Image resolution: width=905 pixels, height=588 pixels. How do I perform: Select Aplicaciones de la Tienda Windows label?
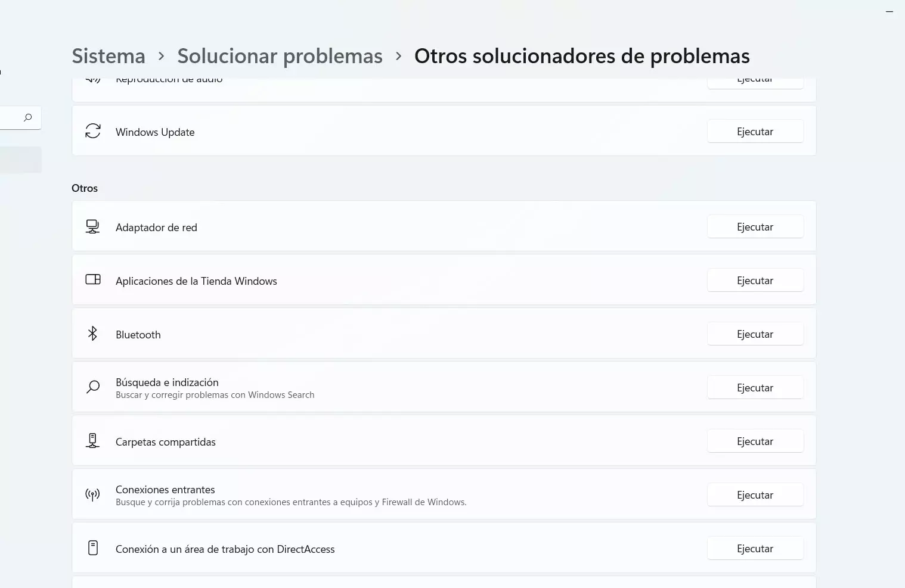pyautogui.click(x=196, y=281)
